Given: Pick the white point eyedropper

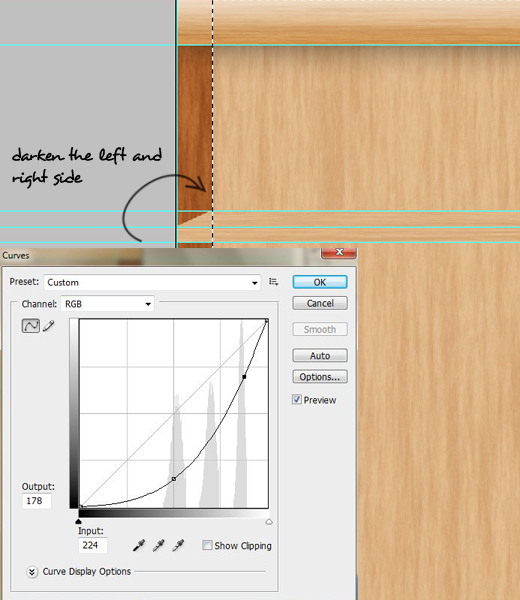Looking at the screenshot, I should click(x=178, y=545).
